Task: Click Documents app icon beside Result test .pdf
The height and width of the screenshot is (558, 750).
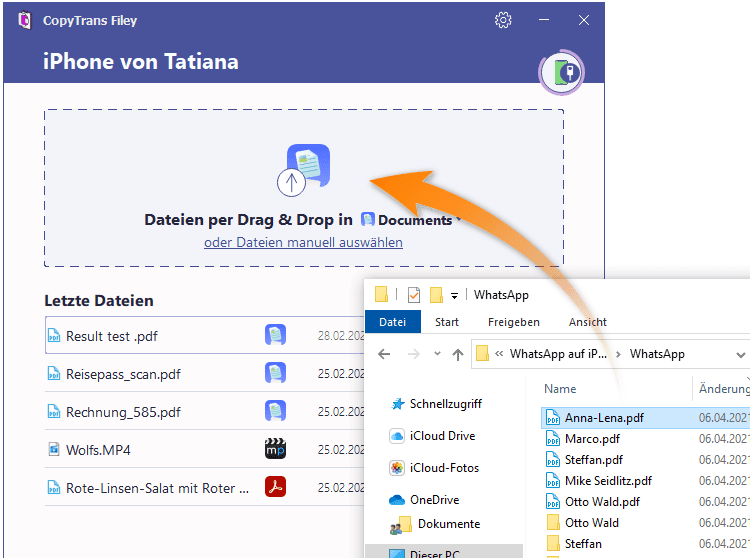Action: pos(276,335)
